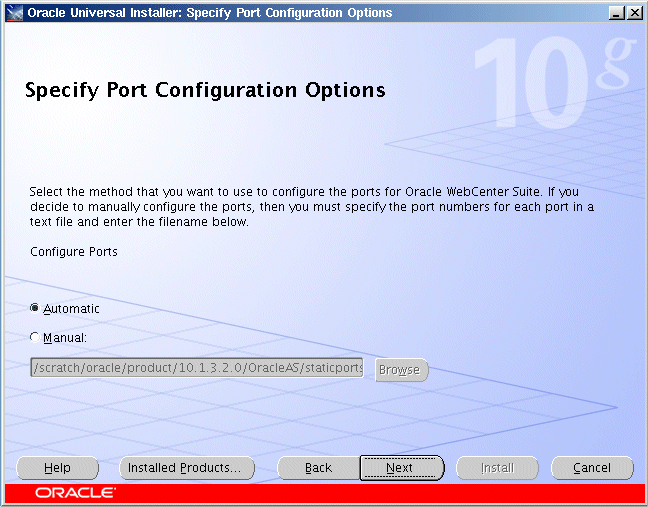This screenshot has width=648, height=507.
Task: Click the 'Configure Ports' label
Action: (x=74, y=252)
